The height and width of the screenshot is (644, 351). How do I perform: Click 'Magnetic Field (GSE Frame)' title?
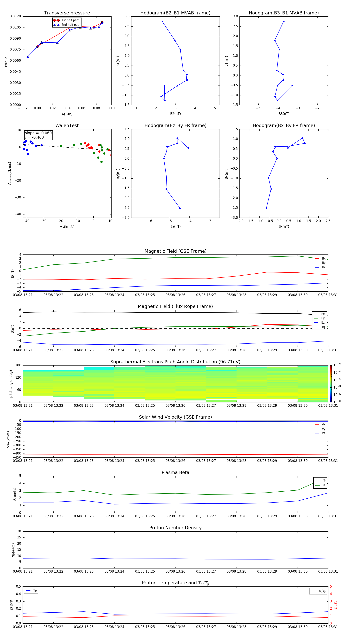click(175, 251)
